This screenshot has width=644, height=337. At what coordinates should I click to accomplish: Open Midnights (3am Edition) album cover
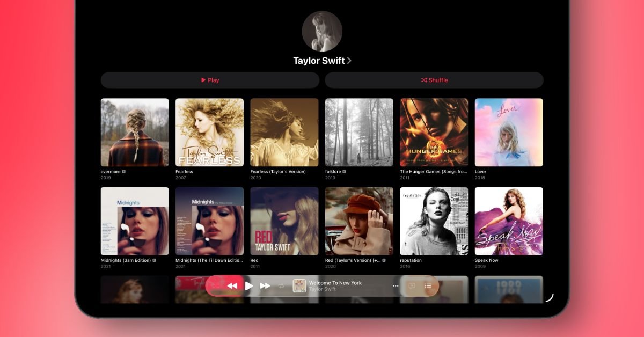click(x=135, y=221)
